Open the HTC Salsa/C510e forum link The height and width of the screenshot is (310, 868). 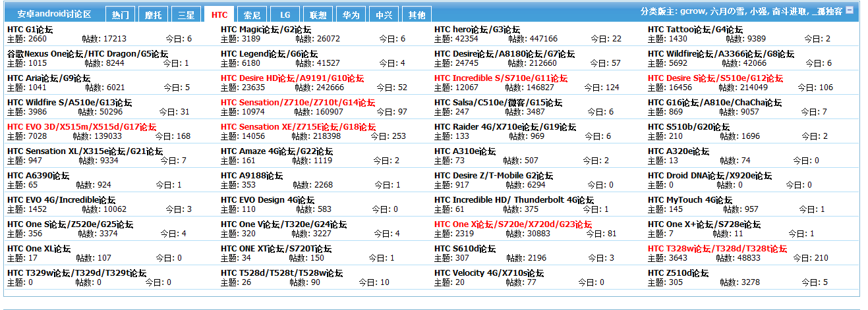click(499, 103)
